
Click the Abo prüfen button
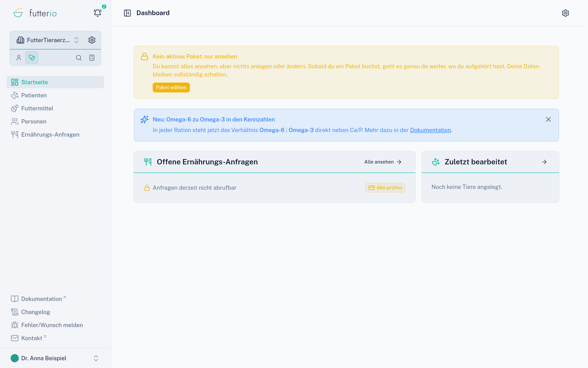point(385,188)
